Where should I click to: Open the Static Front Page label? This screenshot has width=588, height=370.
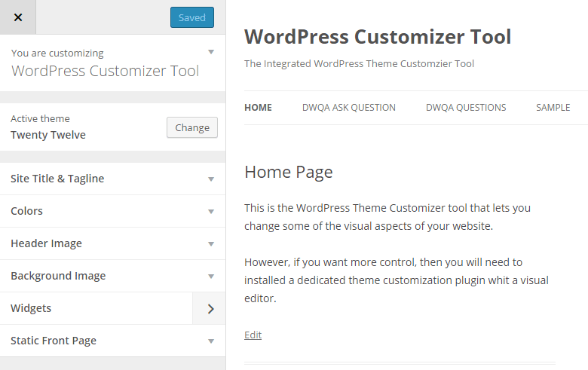54,341
